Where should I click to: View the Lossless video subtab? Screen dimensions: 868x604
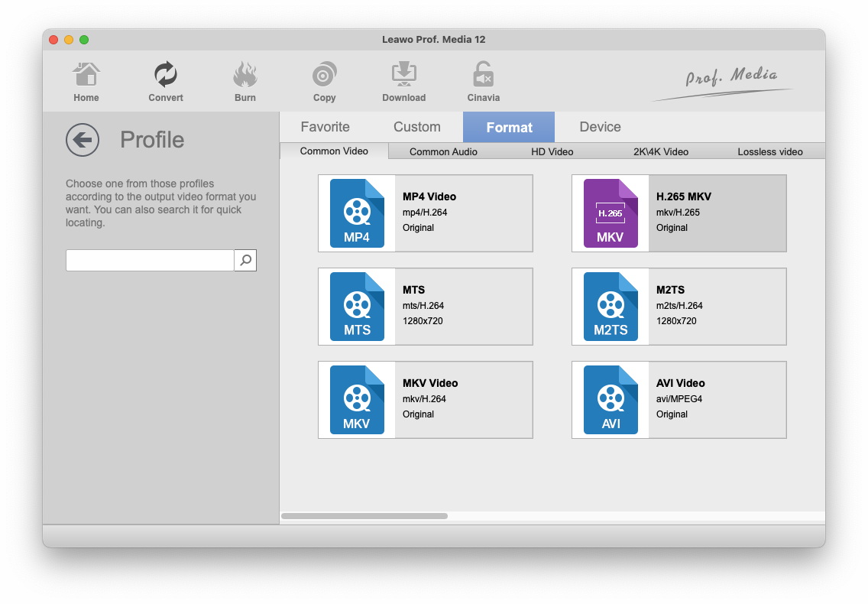[x=769, y=151]
